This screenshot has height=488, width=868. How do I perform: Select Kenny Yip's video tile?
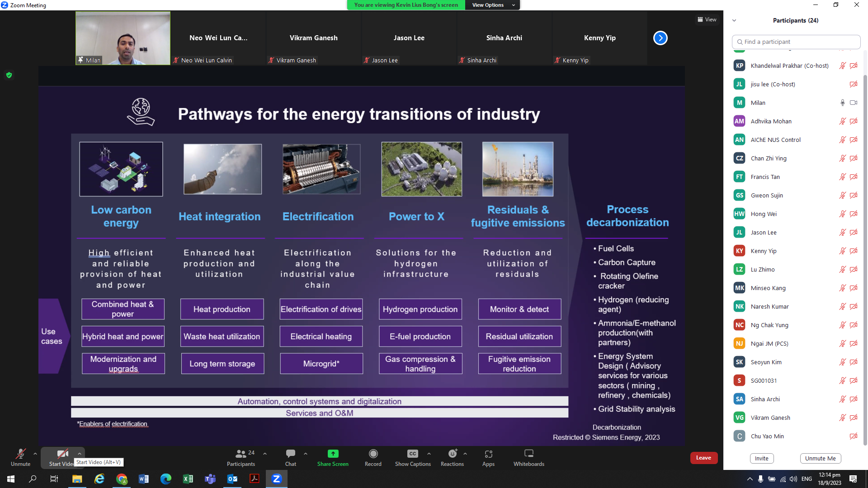[599, 38]
